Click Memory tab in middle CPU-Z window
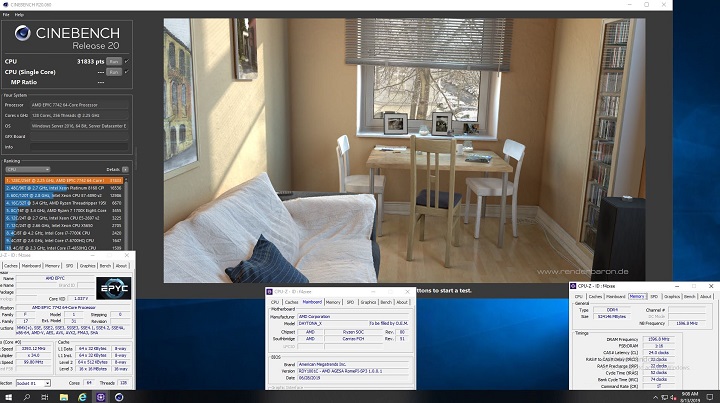 click(333, 302)
